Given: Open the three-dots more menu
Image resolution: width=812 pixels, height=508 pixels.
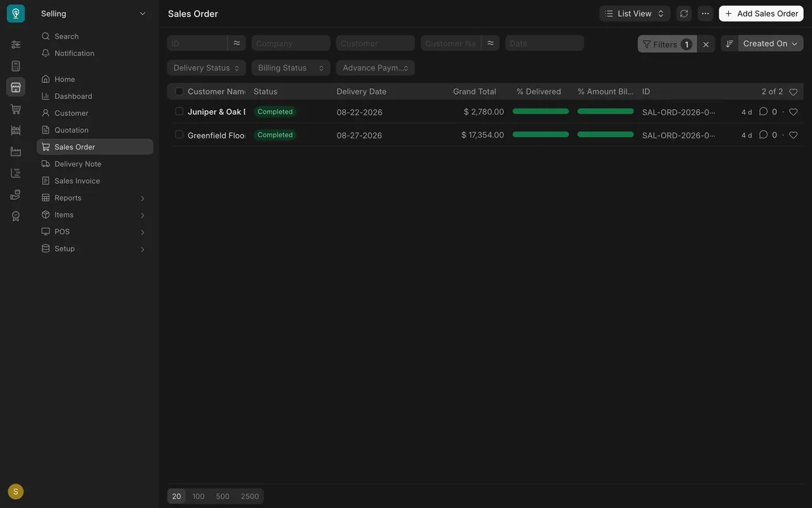Looking at the screenshot, I should [705, 13].
